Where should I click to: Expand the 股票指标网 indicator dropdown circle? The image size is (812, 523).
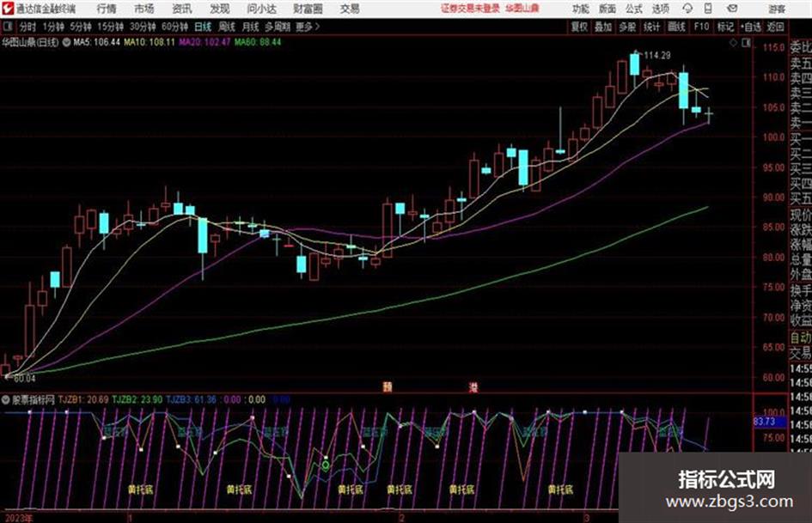click(x=5, y=399)
